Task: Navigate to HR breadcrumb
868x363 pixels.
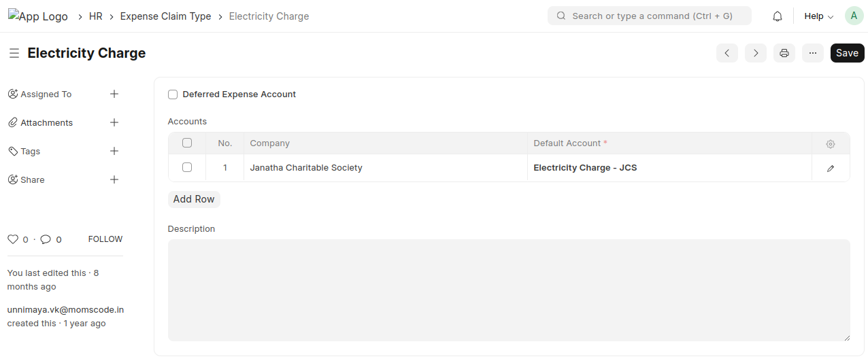Action: pos(96,16)
